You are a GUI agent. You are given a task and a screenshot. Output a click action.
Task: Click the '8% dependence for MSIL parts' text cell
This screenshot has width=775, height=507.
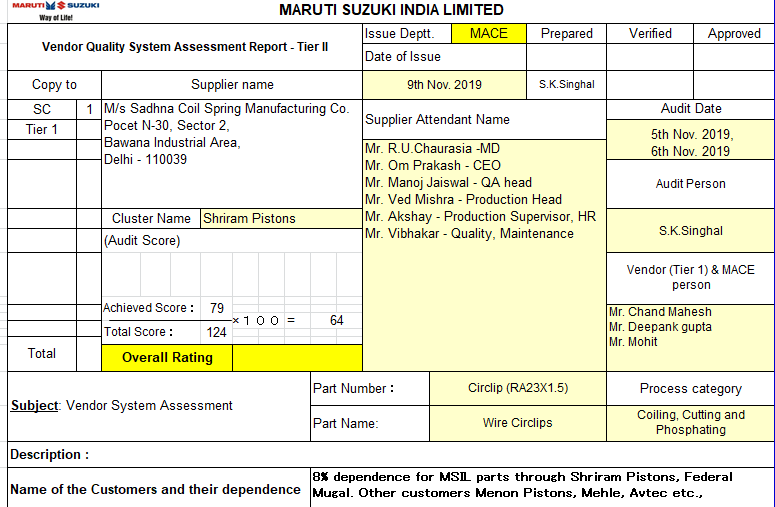pyautogui.click(x=542, y=487)
